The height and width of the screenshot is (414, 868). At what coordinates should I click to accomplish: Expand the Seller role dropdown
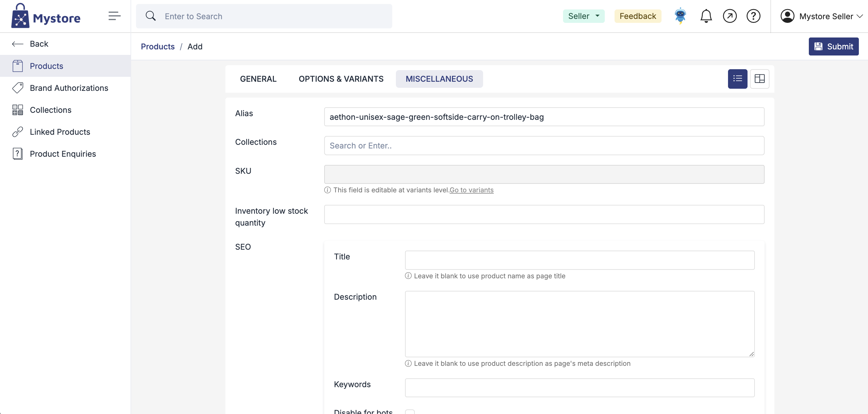point(583,16)
